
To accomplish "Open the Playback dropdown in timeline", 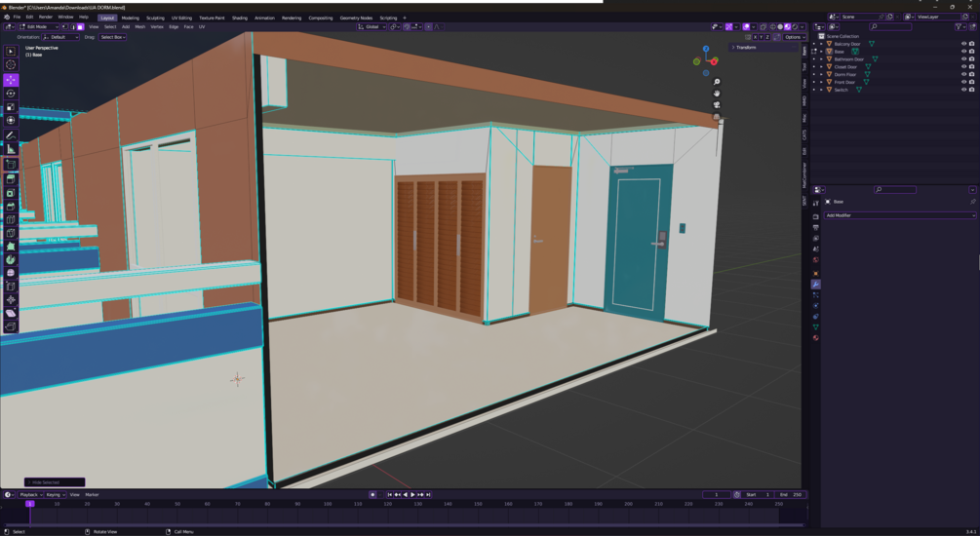I will 30,495.
